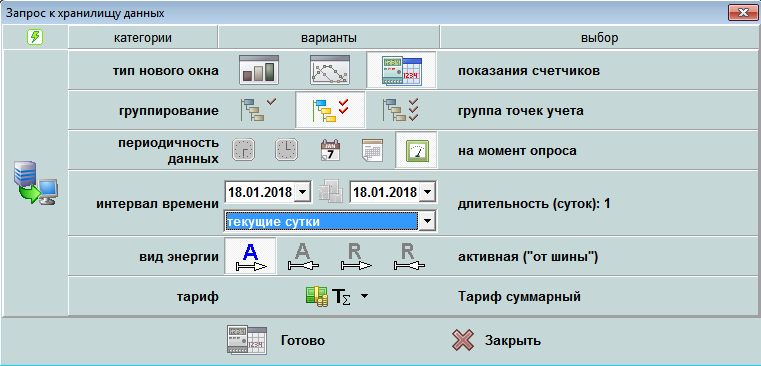Viewport: 761px width, 366px height.
Task: Select active energy from-bus type
Action: [250, 256]
